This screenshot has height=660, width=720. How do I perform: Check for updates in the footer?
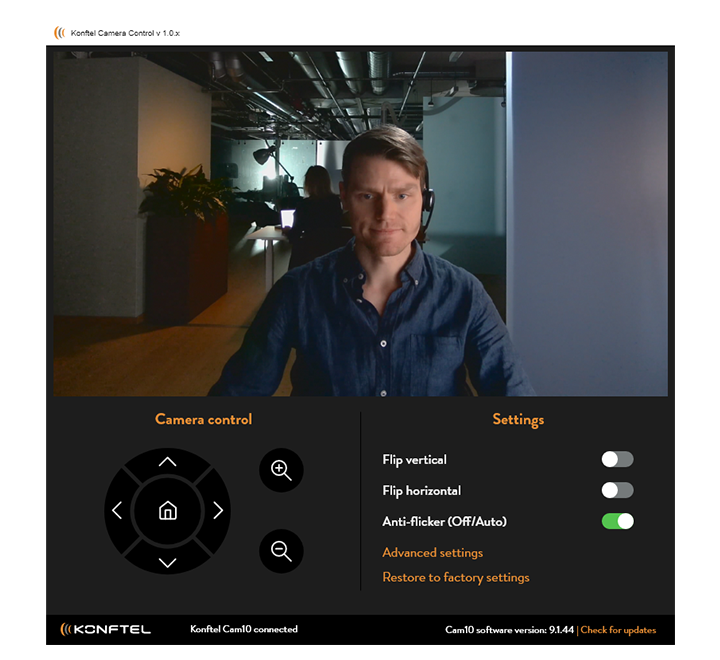tap(618, 630)
